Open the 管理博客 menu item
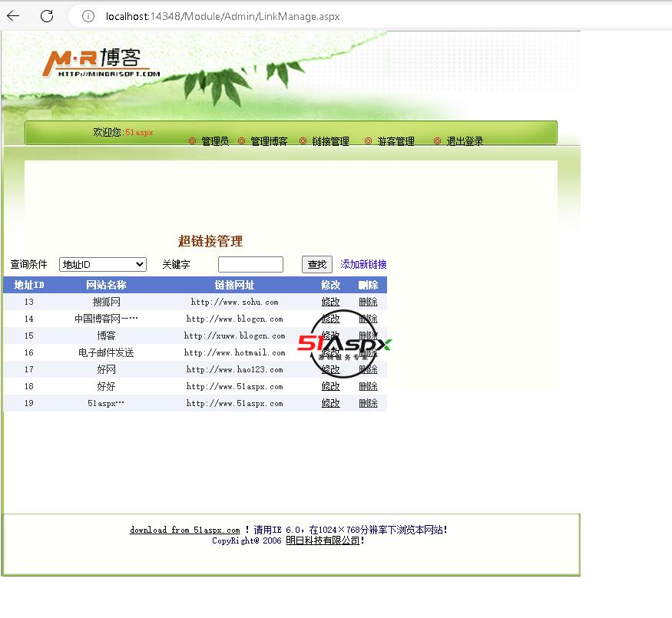The width and height of the screenshot is (672, 618). 268,141
